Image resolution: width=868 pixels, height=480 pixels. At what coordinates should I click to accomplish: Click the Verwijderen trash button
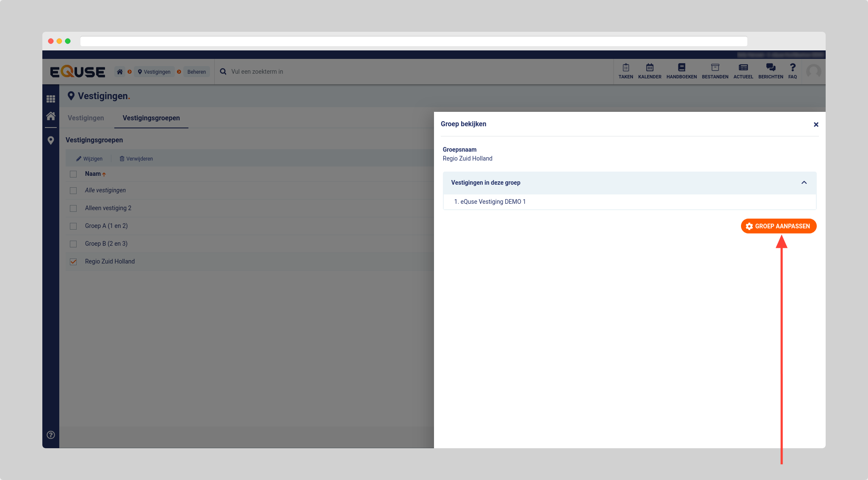pyautogui.click(x=136, y=159)
